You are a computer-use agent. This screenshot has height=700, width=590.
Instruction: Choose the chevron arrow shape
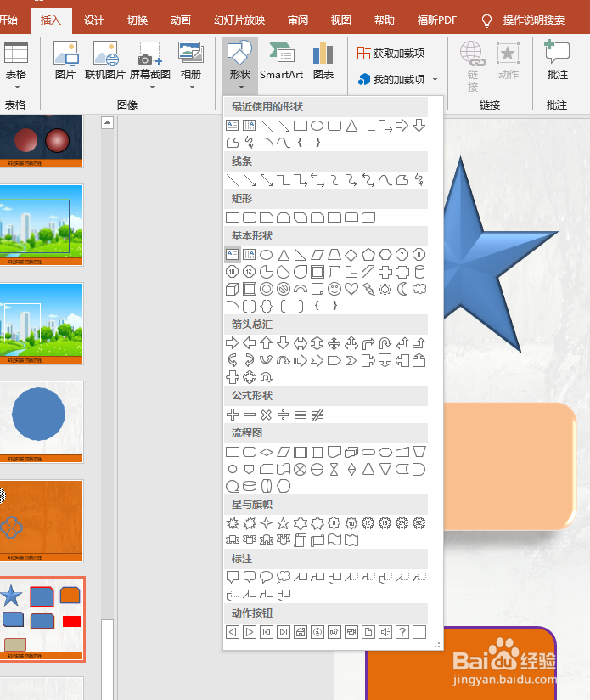click(351, 360)
